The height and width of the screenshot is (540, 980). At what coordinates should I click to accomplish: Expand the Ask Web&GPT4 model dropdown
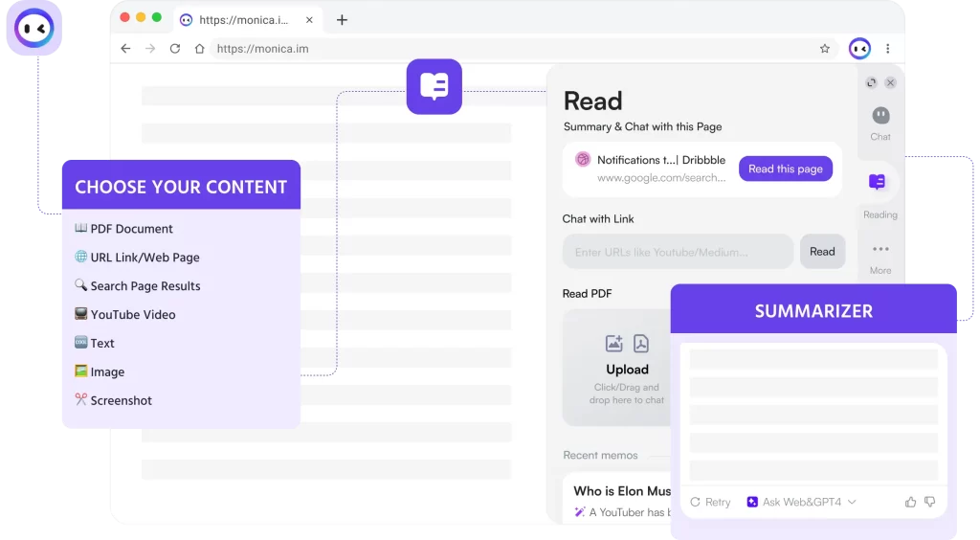[x=802, y=502]
